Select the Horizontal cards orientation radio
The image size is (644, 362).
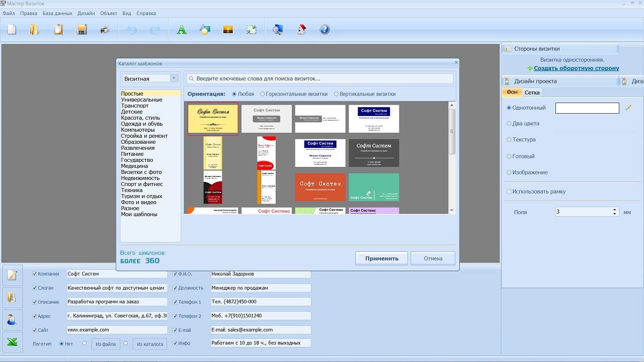pos(263,94)
